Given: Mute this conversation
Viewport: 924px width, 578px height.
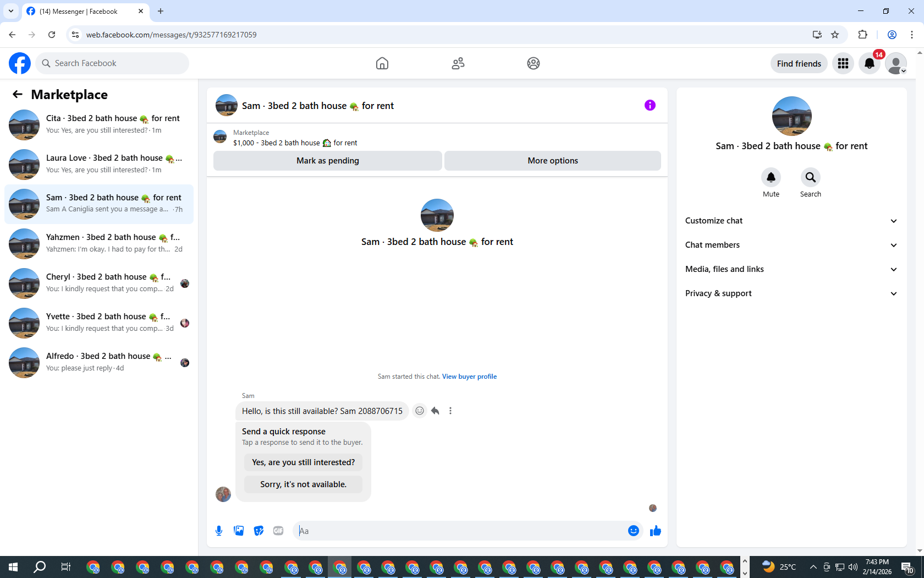Looking at the screenshot, I should click(x=771, y=177).
